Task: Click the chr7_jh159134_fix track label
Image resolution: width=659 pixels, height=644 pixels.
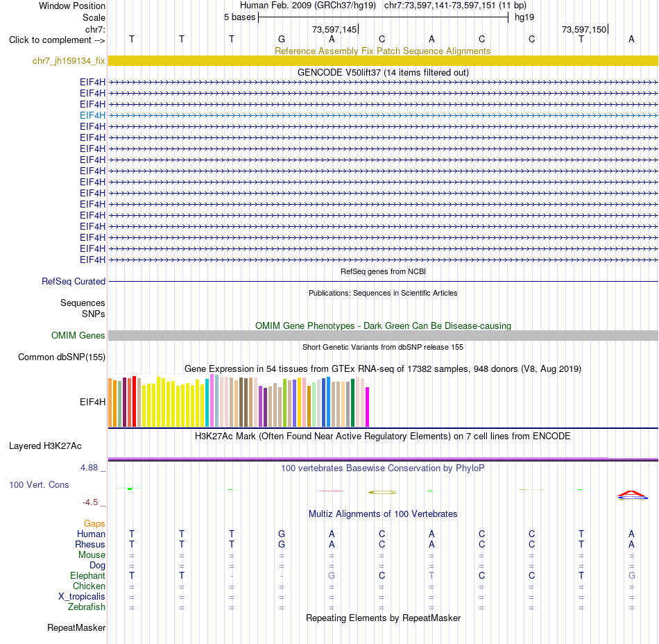Action: pyautogui.click(x=69, y=61)
